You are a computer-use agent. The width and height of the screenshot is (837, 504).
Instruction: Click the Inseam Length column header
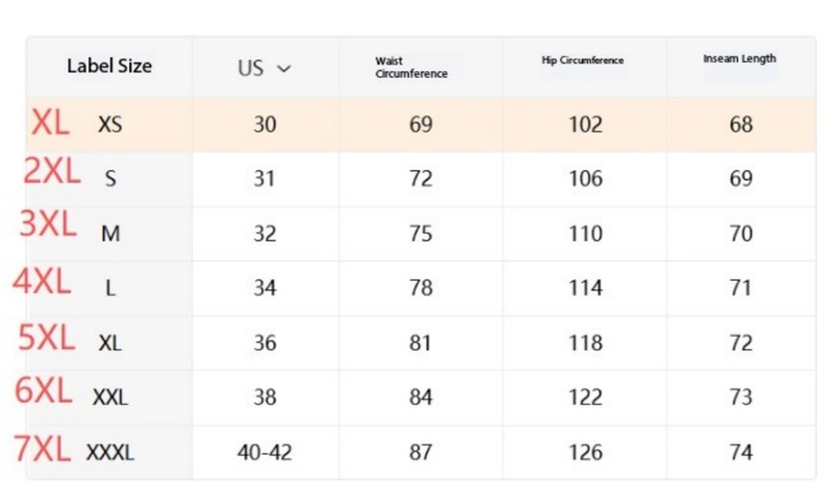click(739, 59)
